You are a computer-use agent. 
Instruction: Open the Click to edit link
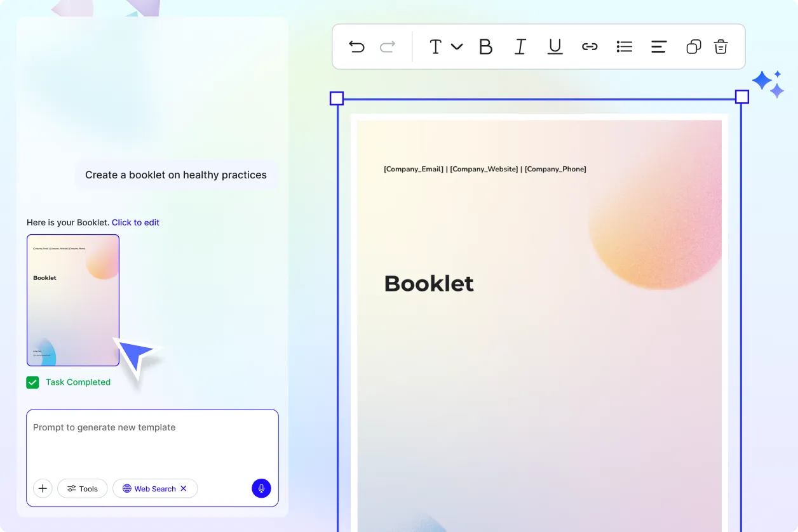[135, 222]
